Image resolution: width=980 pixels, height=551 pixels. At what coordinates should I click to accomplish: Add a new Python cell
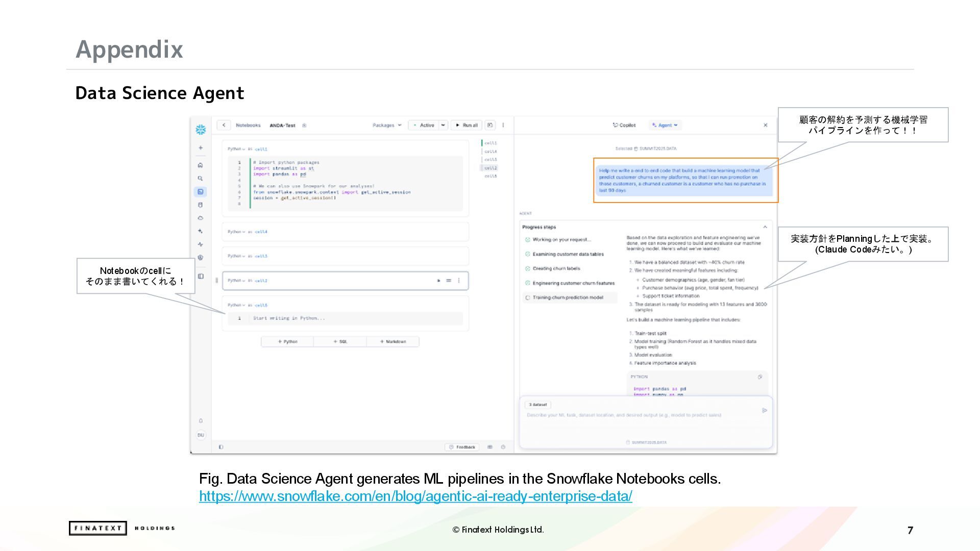287,342
